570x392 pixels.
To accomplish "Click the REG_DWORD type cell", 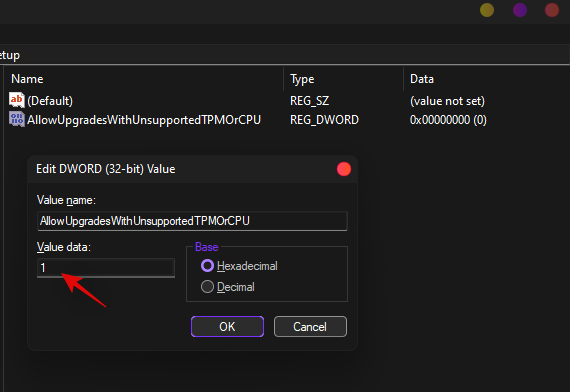I will [324, 120].
